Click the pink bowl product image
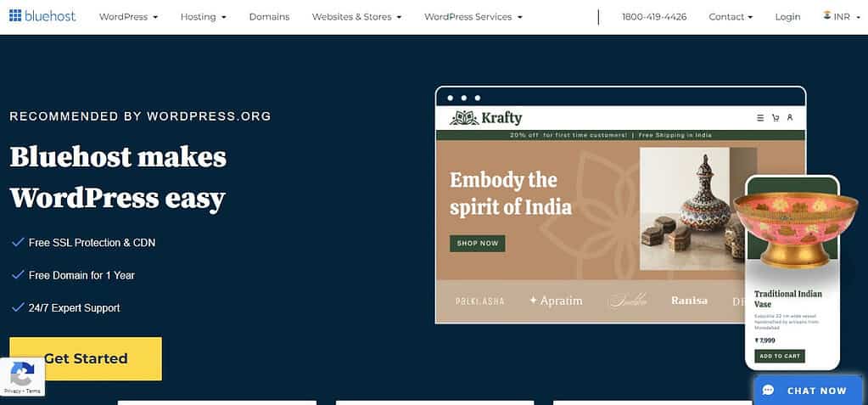 (x=795, y=228)
